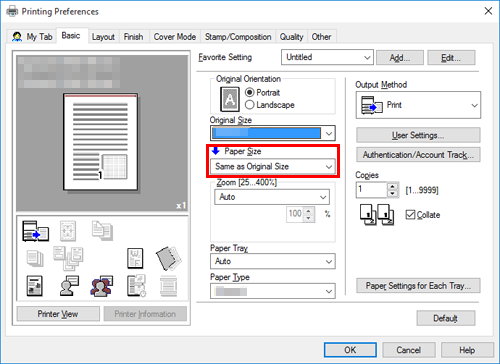The image size is (500, 364).
Task: Select the Landscape orientation radio button
Action: click(x=250, y=105)
